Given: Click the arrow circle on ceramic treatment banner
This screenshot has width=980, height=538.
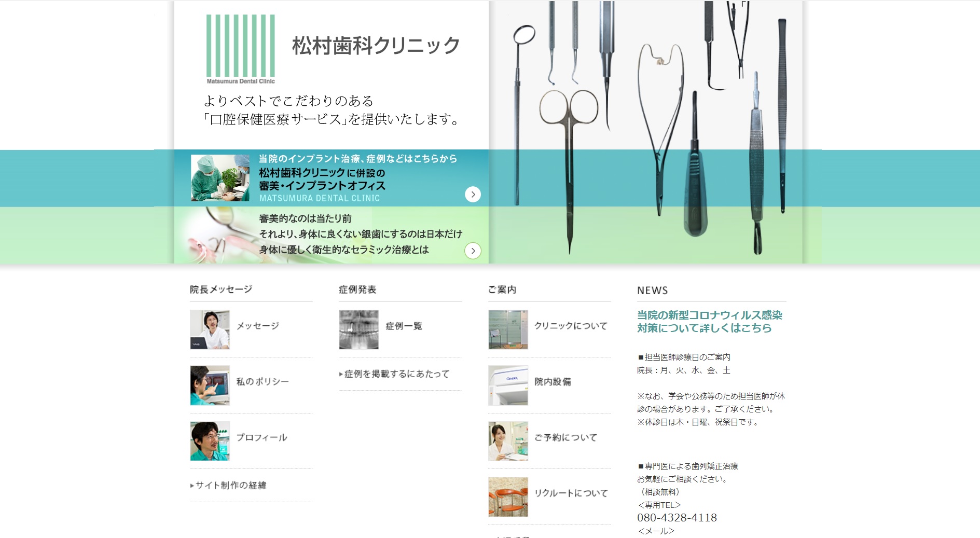Looking at the screenshot, I should pyautogui.click(x=473, y=251).
